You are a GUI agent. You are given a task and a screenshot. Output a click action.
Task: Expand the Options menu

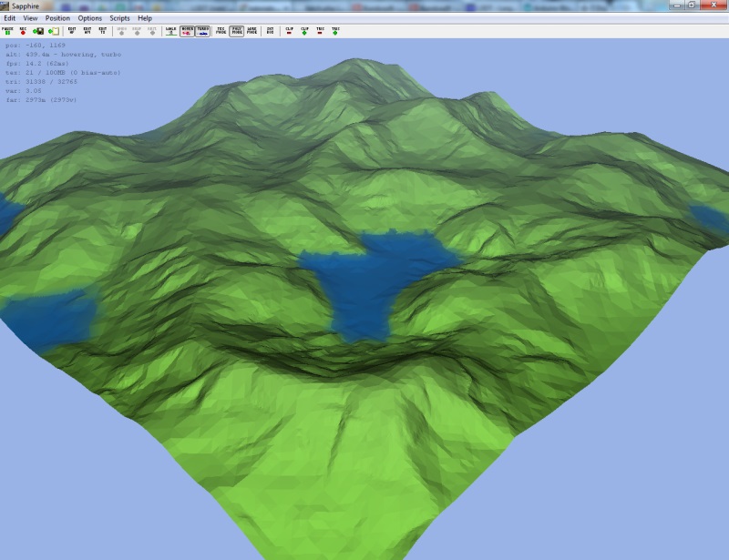pyautogui.click(x=90, y=17)
